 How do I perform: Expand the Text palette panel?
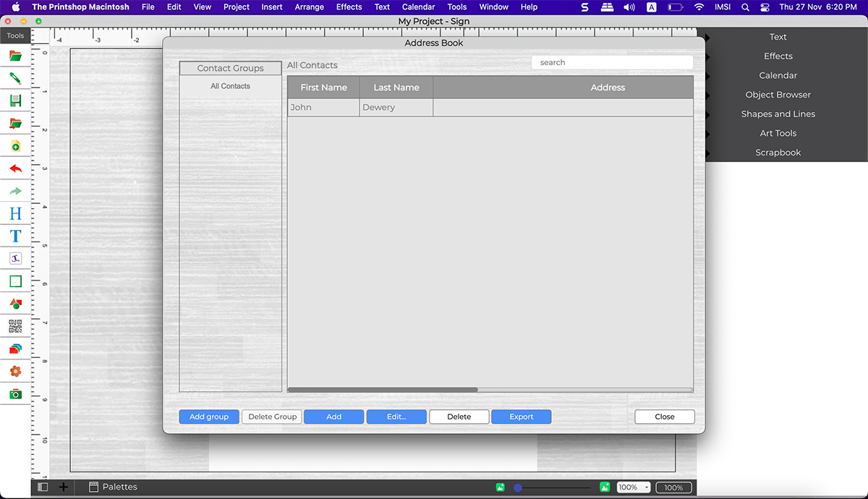778,37
